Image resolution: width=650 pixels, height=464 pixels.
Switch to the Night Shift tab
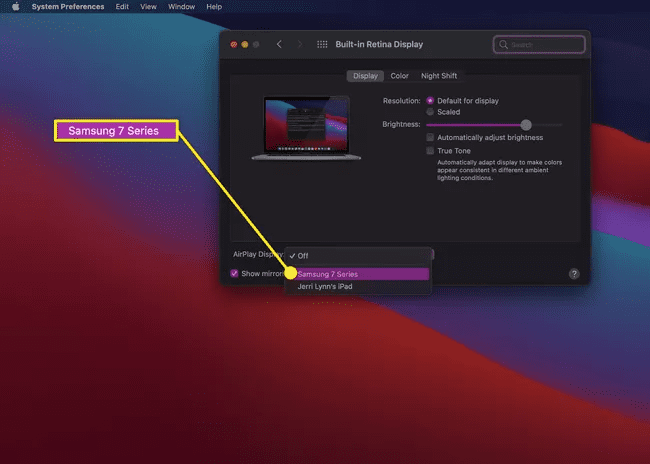439,76
